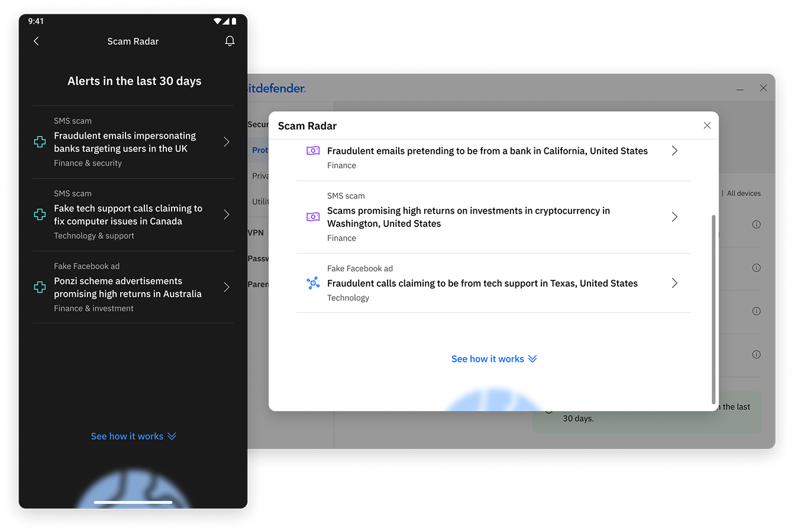
Task: Click the plus icon beside UK bank emails alert
Action: 40,142
